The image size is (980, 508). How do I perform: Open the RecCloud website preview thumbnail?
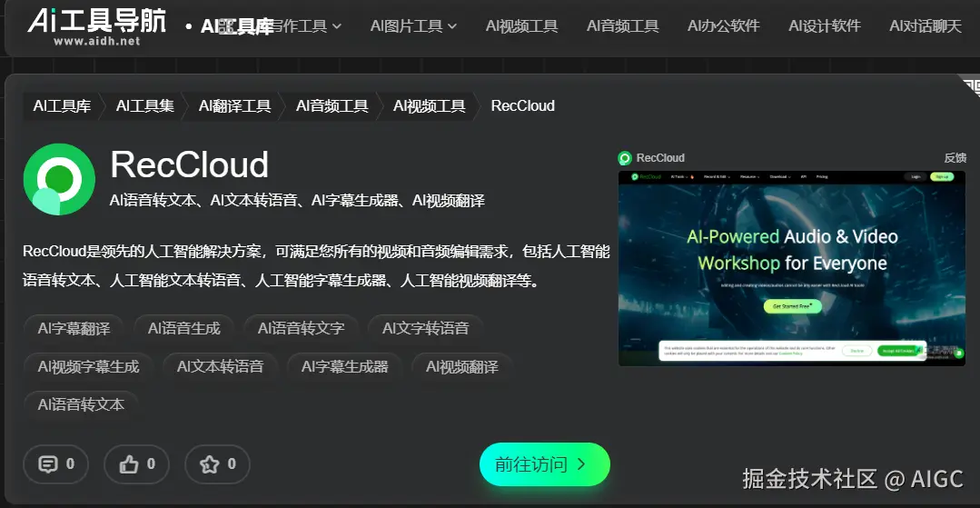coord(792,268)
